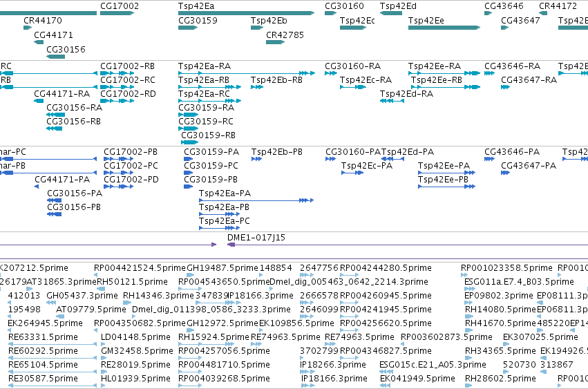Click transcript CG43647-RA
Image resolution: width=588 pixels, height=389 pixels.
click(529, 80)
